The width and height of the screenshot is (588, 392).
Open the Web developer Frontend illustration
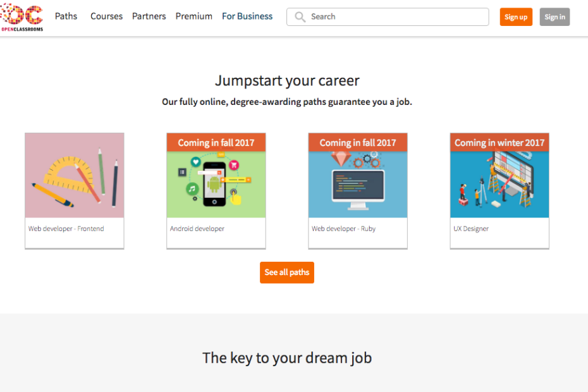tap(75, 175)
